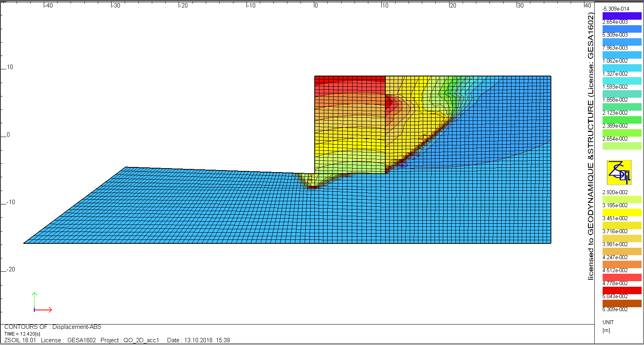The width and height of the screenshot is (644, 345).
Task: Click the legend value 5.309e-002
Action: (x=615, y=309)
